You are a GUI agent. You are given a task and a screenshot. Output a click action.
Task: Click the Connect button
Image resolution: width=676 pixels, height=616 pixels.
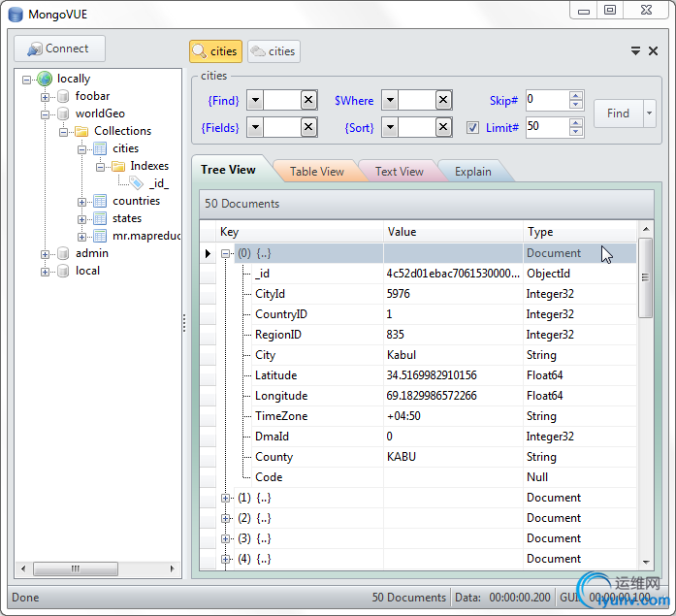59,49
